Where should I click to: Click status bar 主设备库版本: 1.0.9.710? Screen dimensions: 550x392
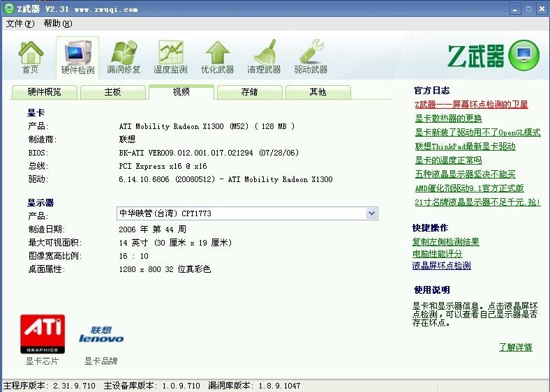(x=152, y=386)
